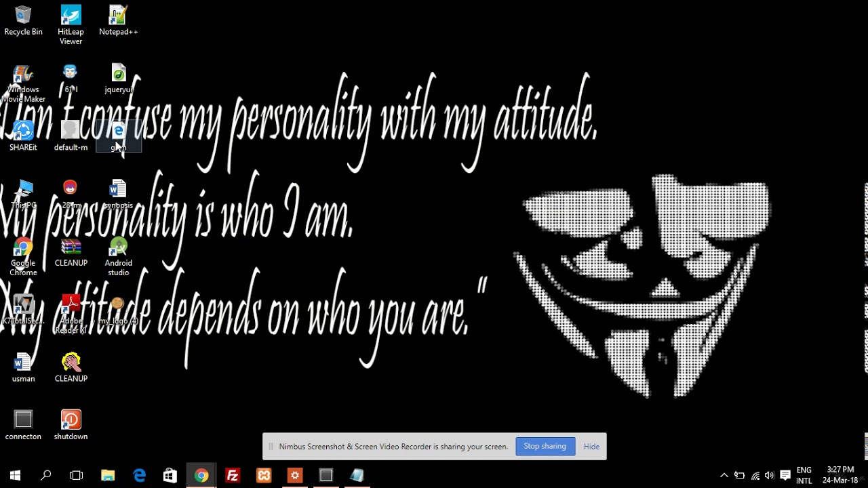
Task: Open taskbar Search magnifier
Action: [45, 475]
